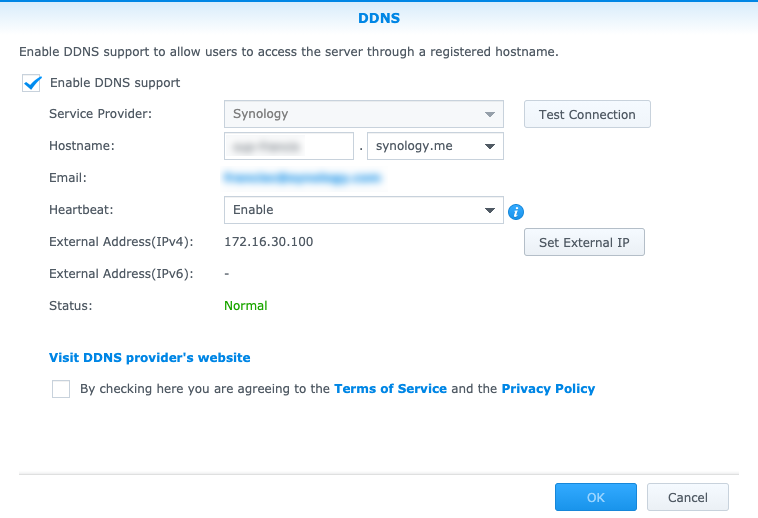Expand the synology.me domain dropdown
This screenshot has height=518, width=758.
[435, 146]
